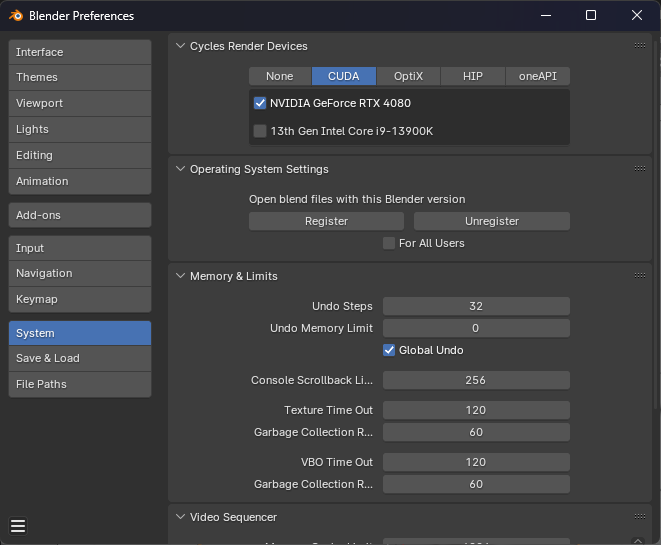Grab Video Sequencer panel drag handle

(x=640, y=517)
